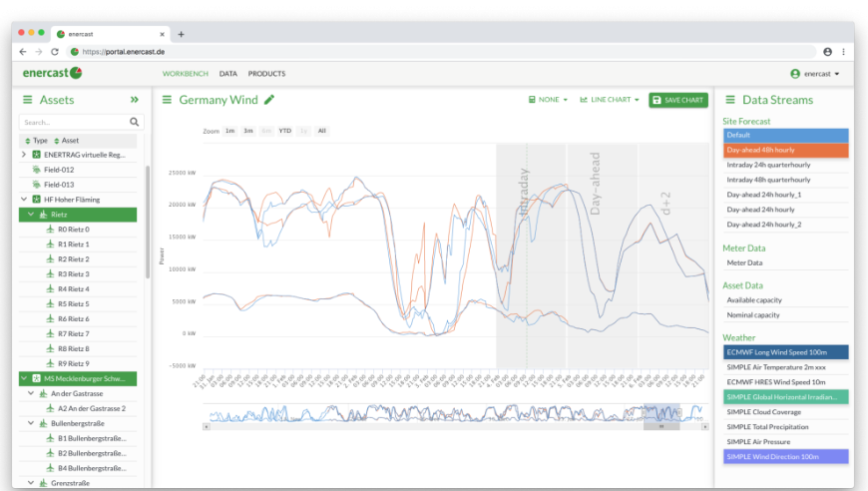
Task: Collapse the Assets panel with double chevron
Action: click(x=134, y=100)
